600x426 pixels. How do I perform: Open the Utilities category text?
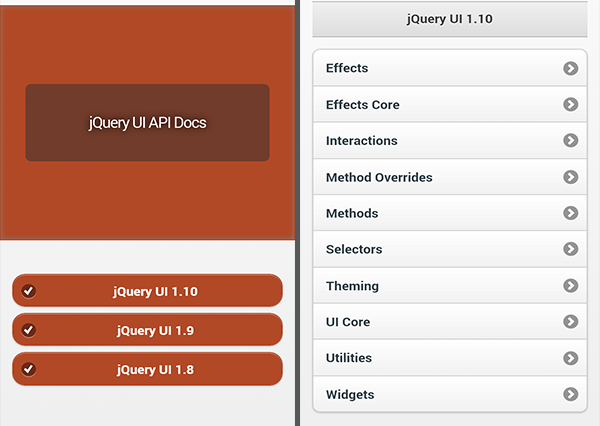coord(349,358)
